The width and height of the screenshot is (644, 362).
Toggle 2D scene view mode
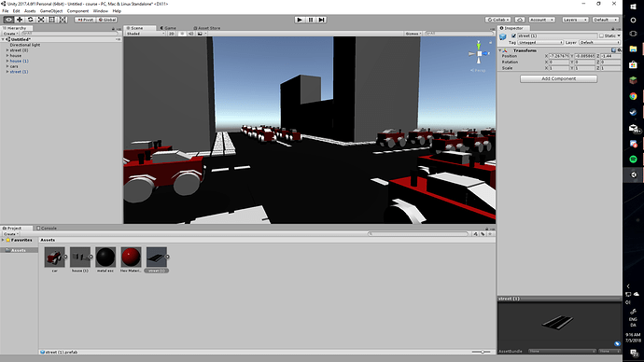click(172, 34)
